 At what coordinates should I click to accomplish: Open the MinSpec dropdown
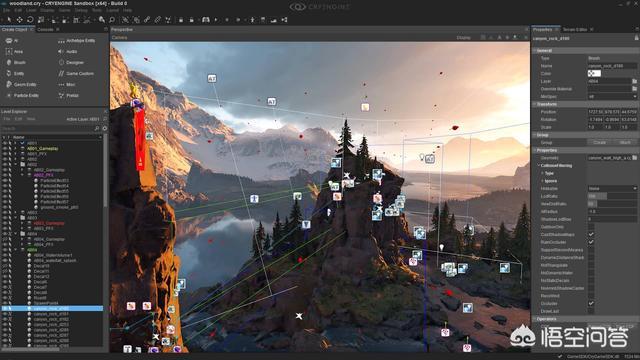click(x=612, y=96)
